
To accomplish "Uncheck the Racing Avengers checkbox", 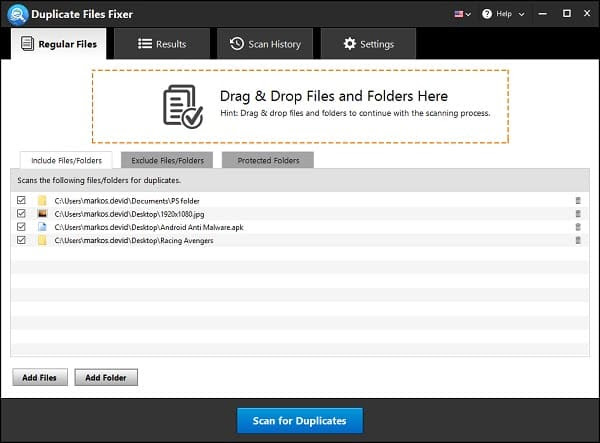I will point(21,240).
